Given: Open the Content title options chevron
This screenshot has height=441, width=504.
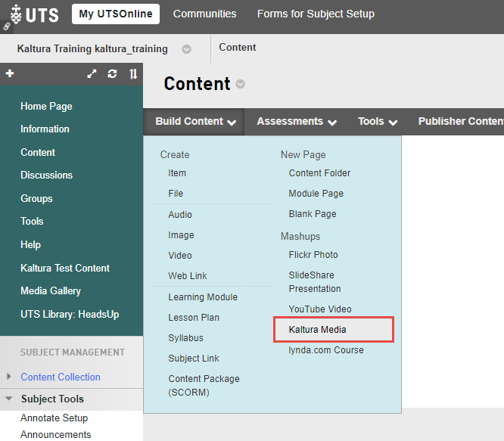Looking at the screenshot, I should click(x=240, y=84).
